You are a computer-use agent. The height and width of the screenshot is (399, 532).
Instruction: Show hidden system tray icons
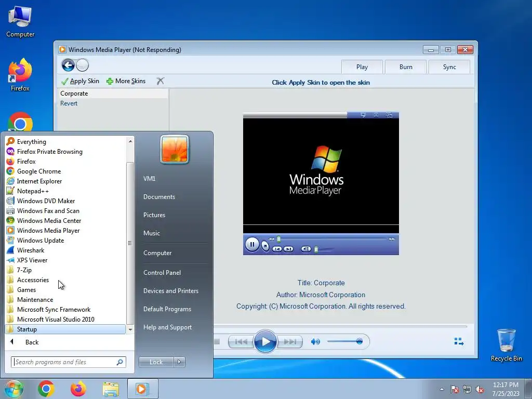click(442, 389)
